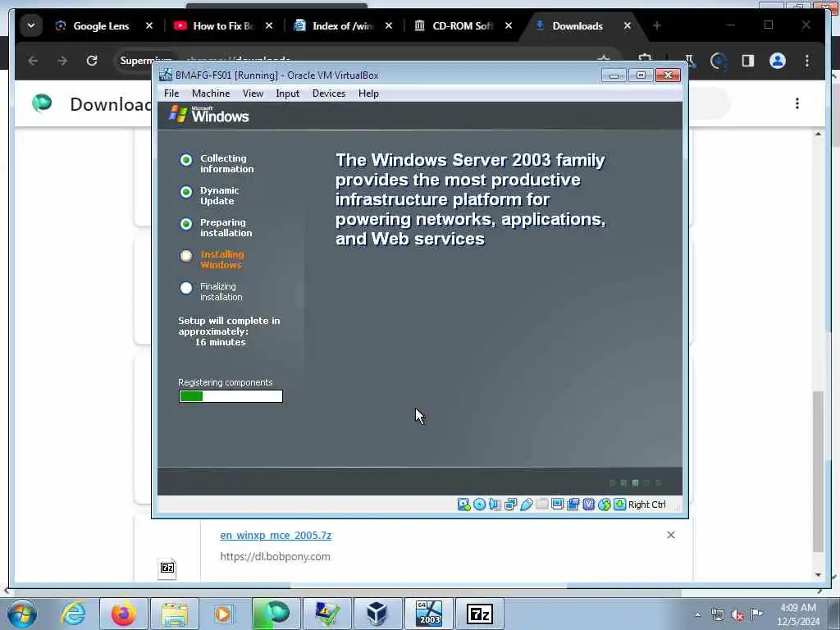Click the hard disk activity icon in VirtualBox status bar
Viewport: 840px width, 630px height.
463,504
